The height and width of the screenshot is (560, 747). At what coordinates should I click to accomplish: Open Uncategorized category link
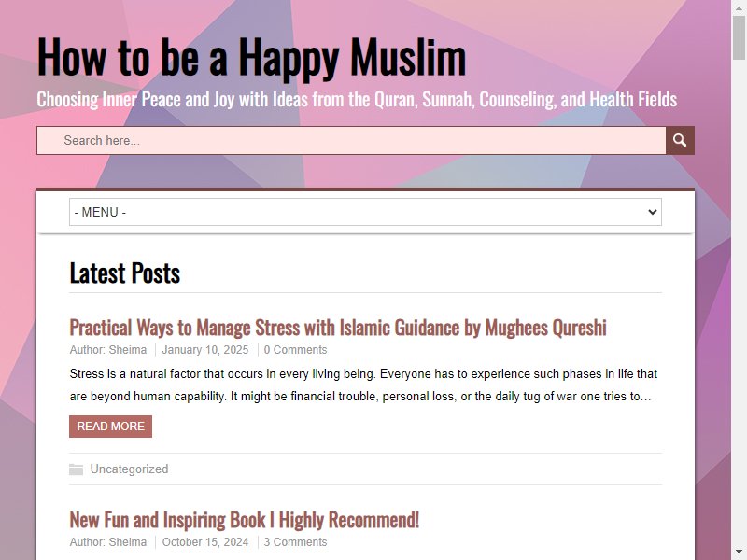point(129,469)
